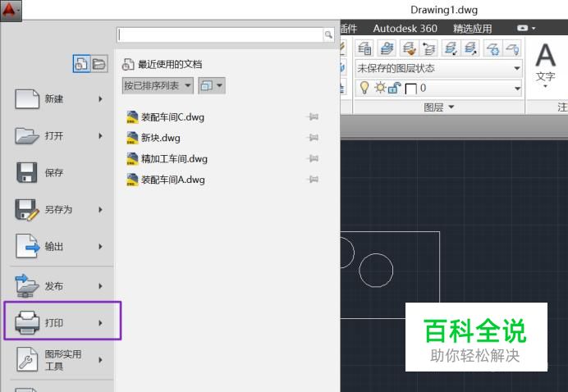Expand the 打印 submenu arrow
568x392 pixels.
click(101, 323)
